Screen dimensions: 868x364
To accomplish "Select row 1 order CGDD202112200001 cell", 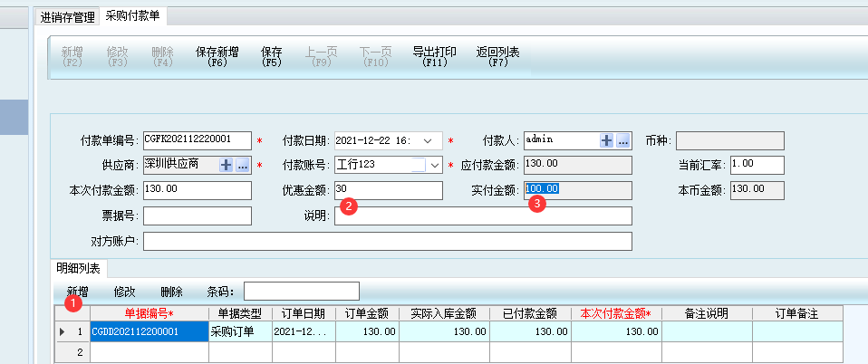I will pos(149,332).
